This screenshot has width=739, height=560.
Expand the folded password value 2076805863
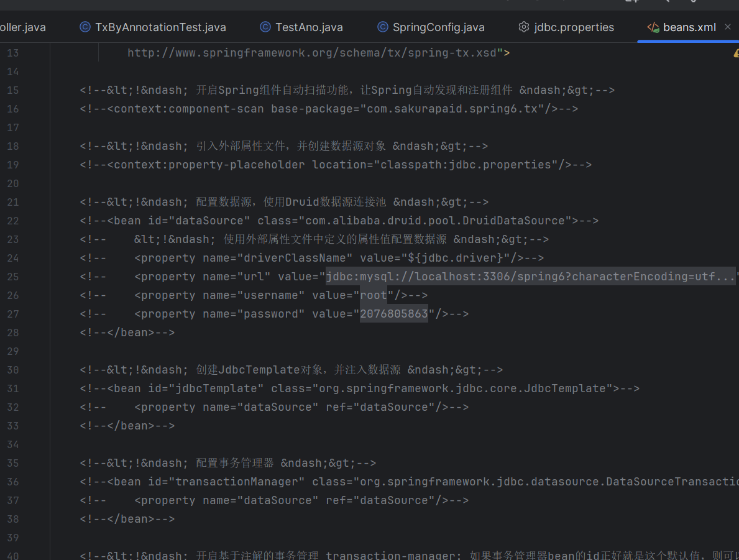[394, 314]
